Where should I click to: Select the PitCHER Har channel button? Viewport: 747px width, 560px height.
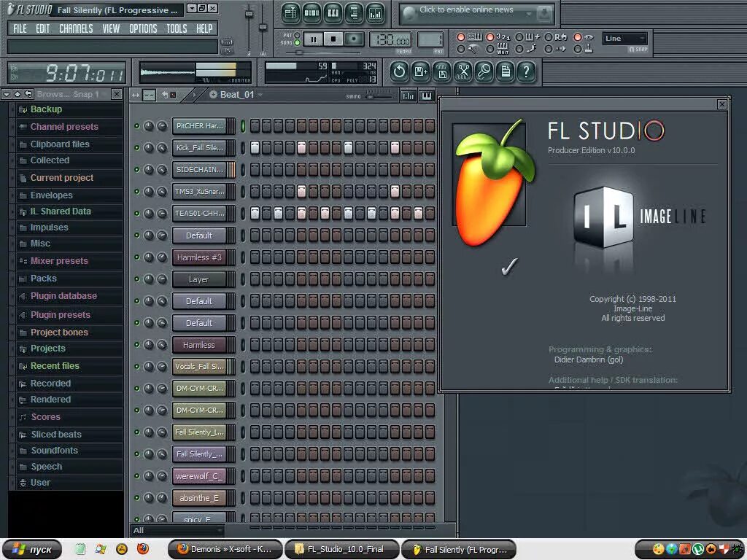coord(200,125)
